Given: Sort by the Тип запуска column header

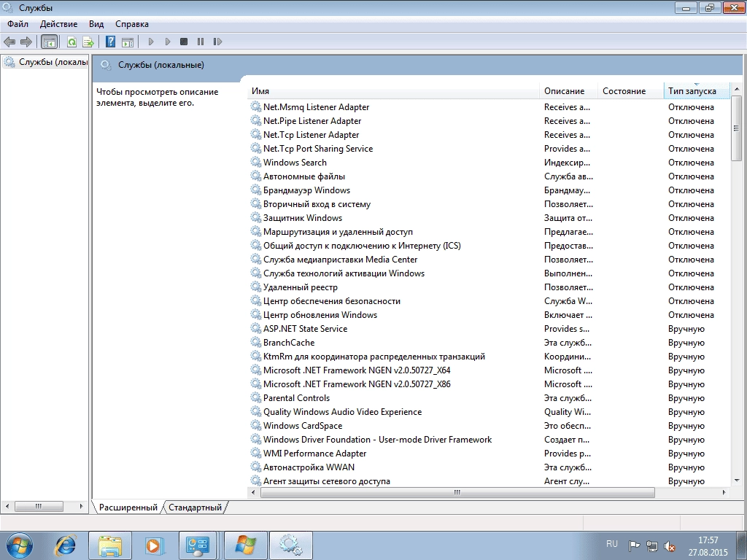Looking at the screenshot, I should (696, 91).
